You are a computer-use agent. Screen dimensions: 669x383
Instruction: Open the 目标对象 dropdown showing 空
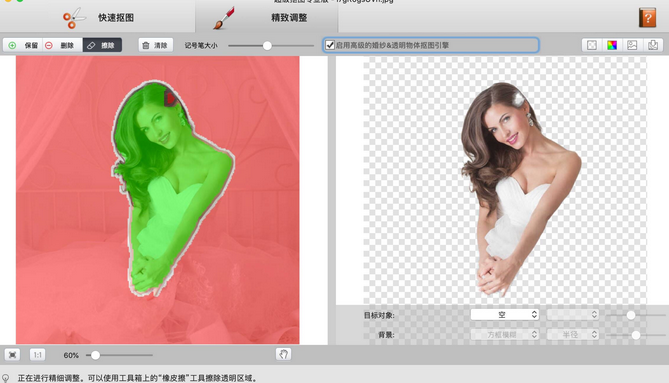(x=505, y=315)
